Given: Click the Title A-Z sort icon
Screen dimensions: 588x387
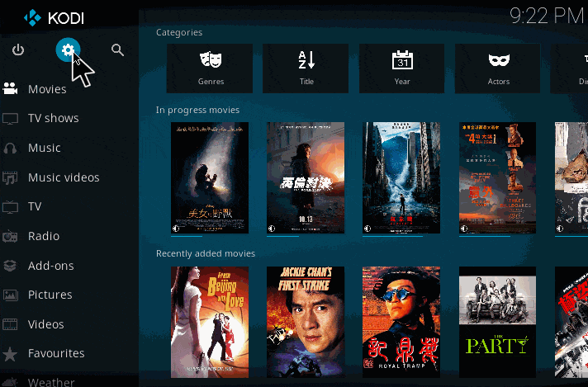Looking at the screenshot, I should pyautogui.click(x=306, y=60).
